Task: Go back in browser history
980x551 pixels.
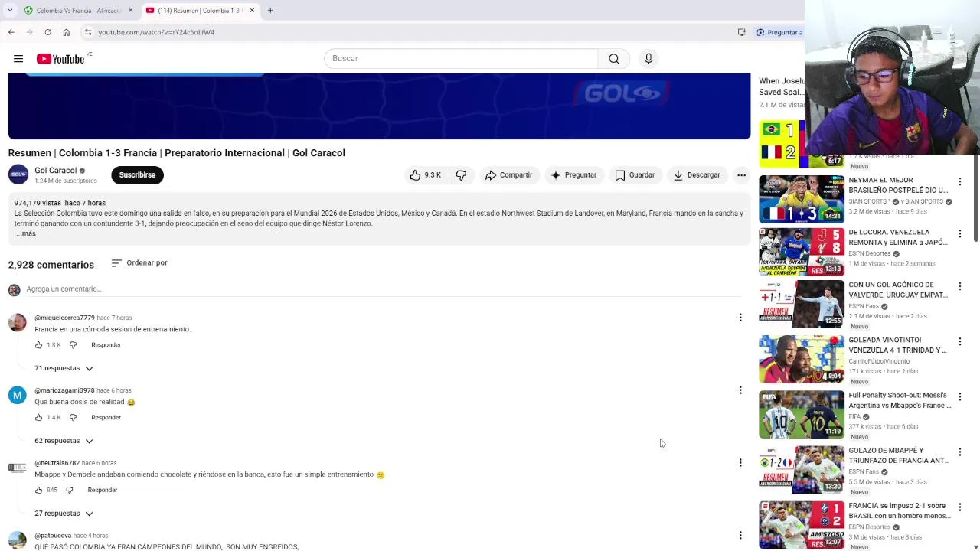Action: (11, 32)
